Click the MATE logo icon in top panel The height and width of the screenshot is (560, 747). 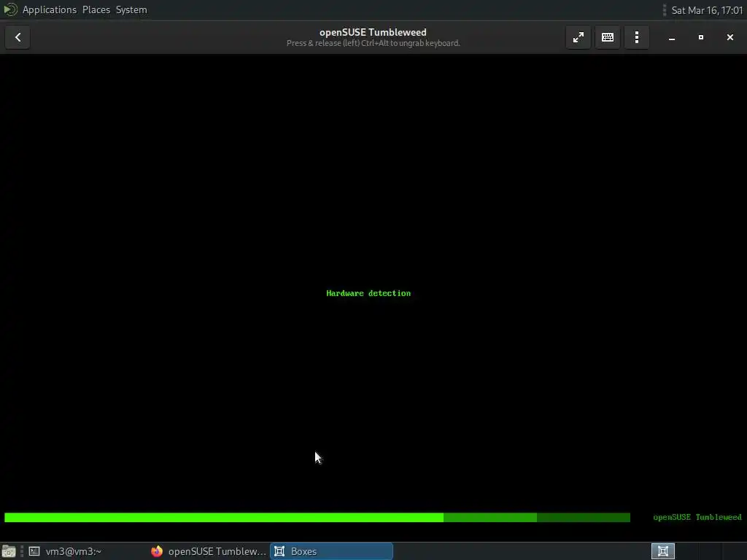click(x=10, y=9)
